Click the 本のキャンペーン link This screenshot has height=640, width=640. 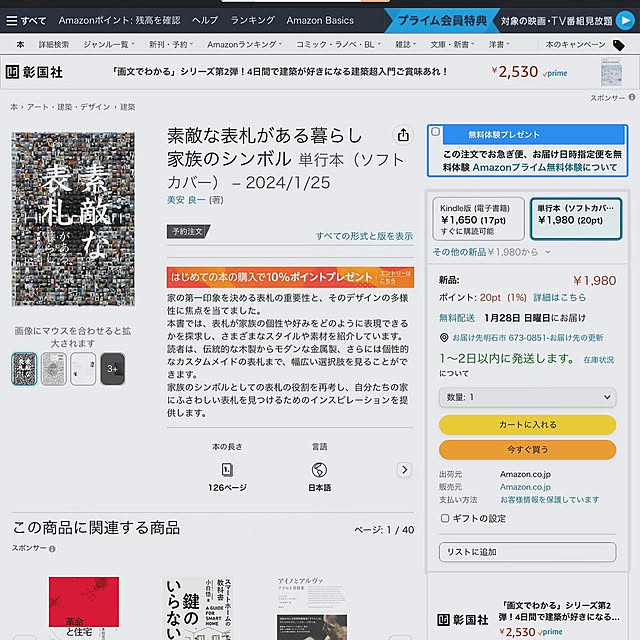(576, 44)
